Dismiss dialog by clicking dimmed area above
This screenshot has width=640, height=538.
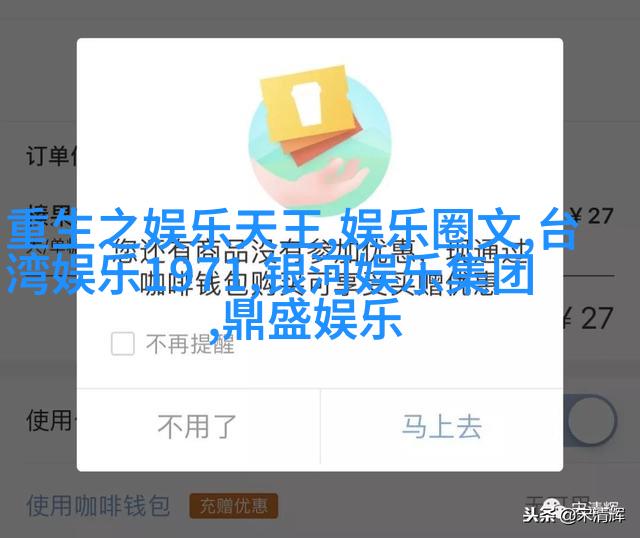tap(320, 18)
